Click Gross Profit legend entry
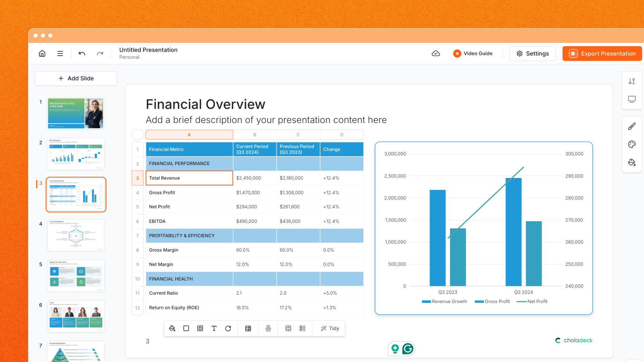 pos(492,302)
